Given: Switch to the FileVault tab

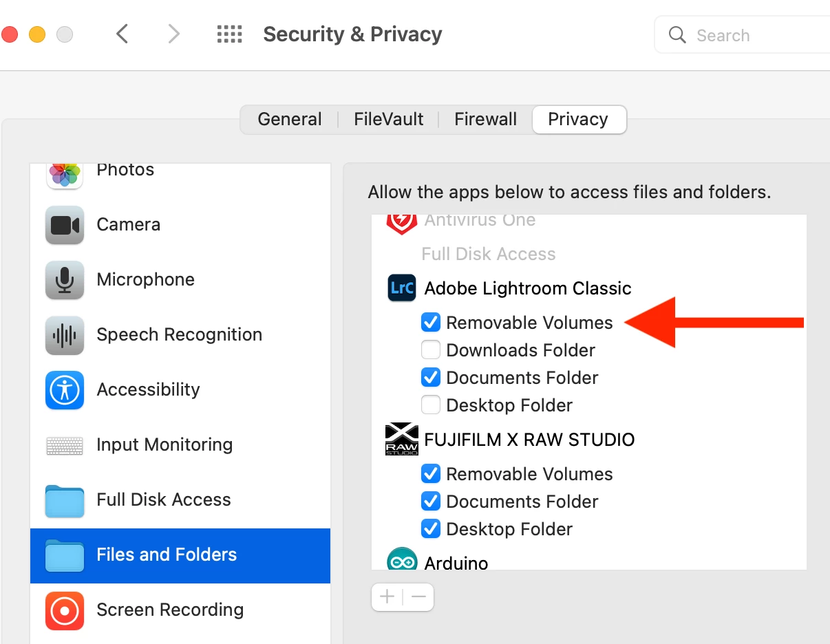Looking at the screenshot, I should 389,119.
